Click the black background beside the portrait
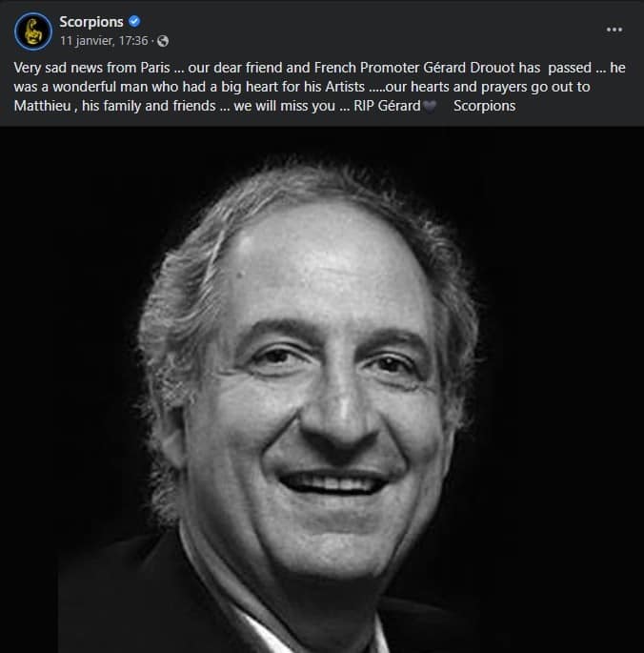The height and width of the screenshot is (653, 644). tap(562, 375)
